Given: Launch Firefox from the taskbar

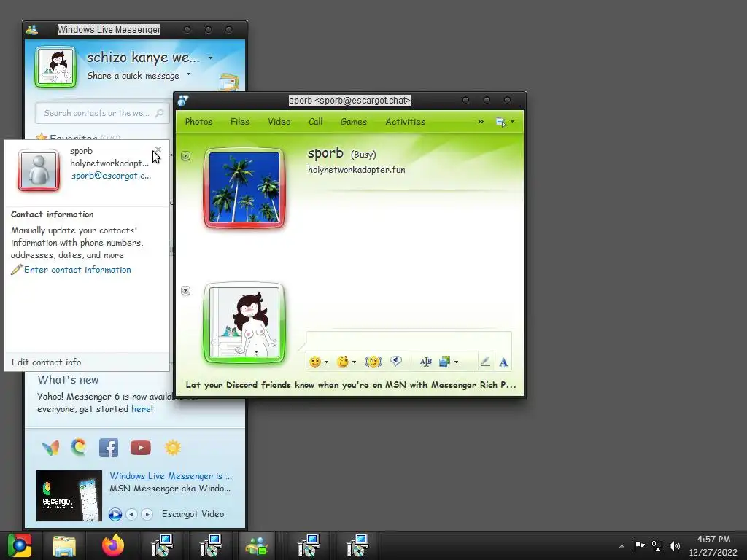Looking at the screenshot, I should tap(113, 545).
